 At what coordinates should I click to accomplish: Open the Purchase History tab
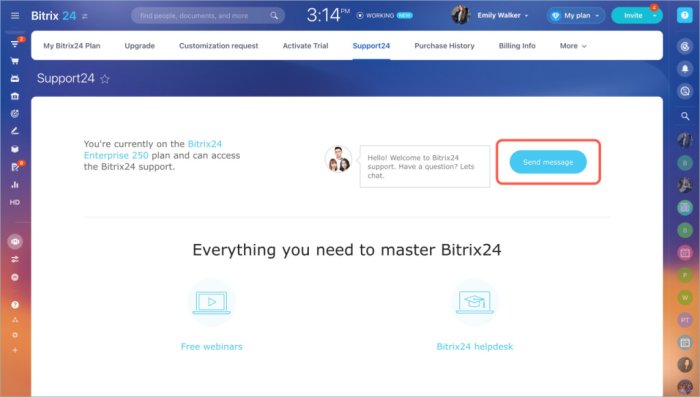[x=444, y=46]
